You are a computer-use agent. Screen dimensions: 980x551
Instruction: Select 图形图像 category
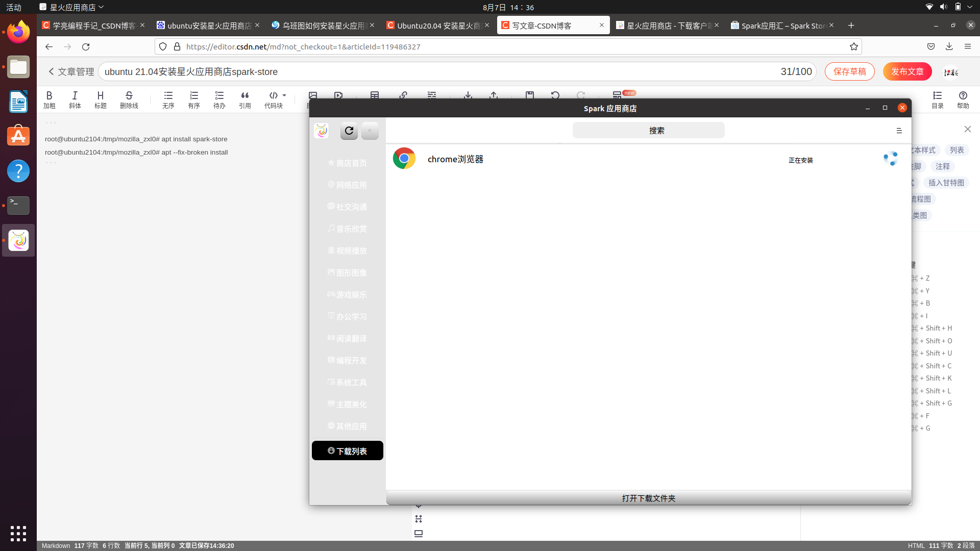coord(347,273)
